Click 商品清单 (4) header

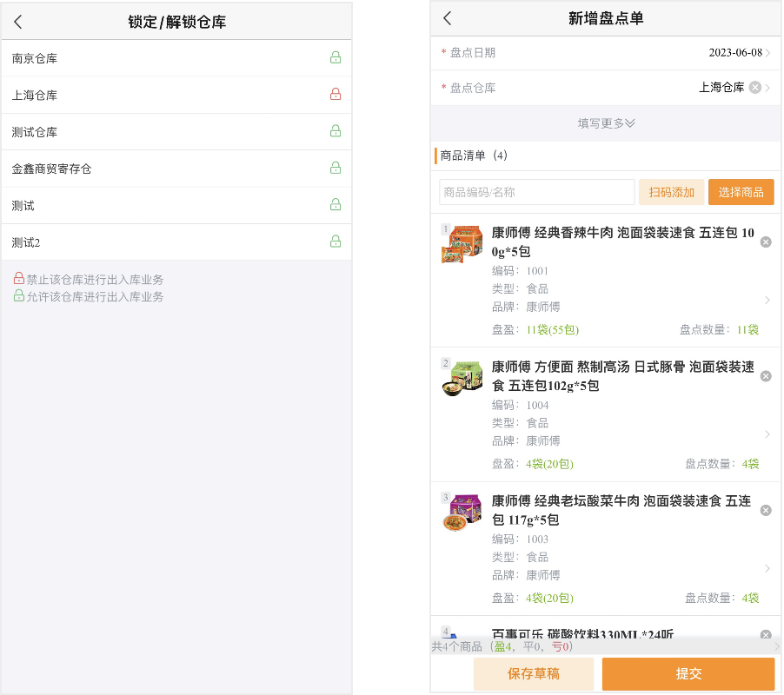pyautogui.click(x=474, y=156)
